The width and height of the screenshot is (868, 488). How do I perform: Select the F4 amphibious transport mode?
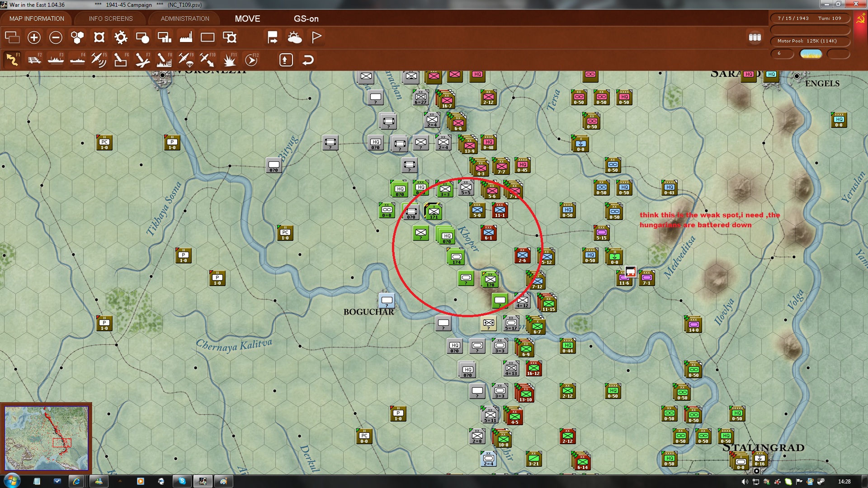77,59
